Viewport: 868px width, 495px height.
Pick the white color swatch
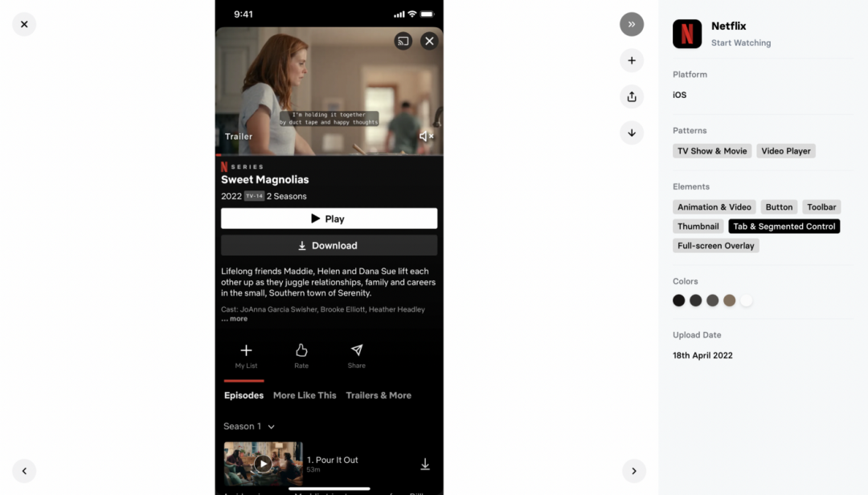click(746, 300)
